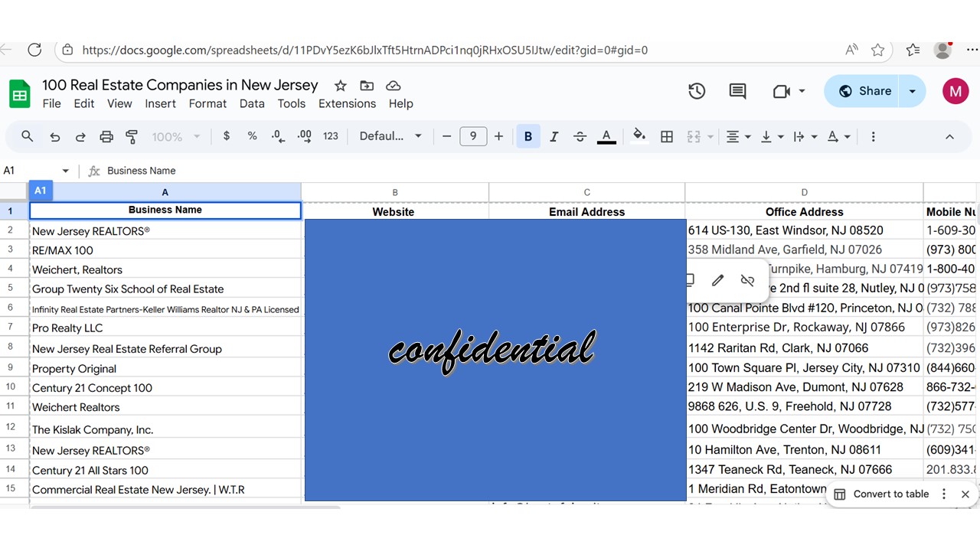Viewport: 980px width, 551px height.
Task: Open the 123 more formats menu
Action: (331, 136)
